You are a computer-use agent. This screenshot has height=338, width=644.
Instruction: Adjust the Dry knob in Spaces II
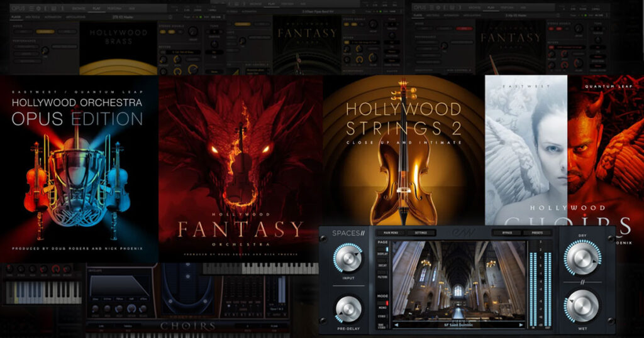click(582, 258)
